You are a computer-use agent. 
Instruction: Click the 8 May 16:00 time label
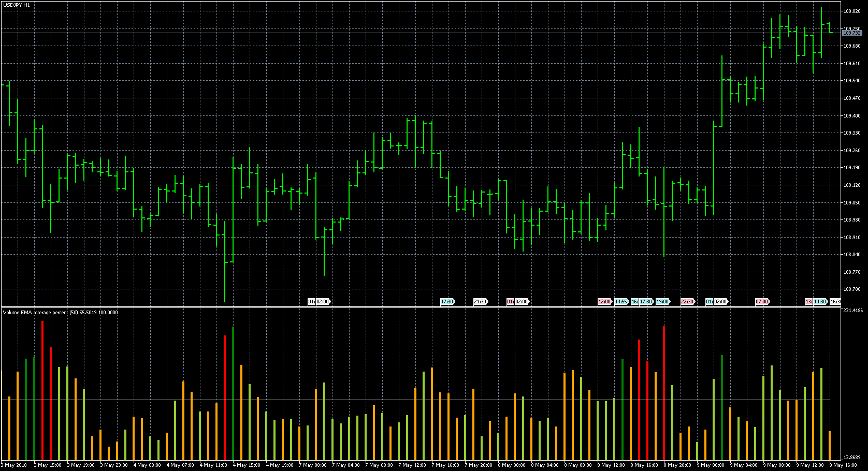click(644, 465)
